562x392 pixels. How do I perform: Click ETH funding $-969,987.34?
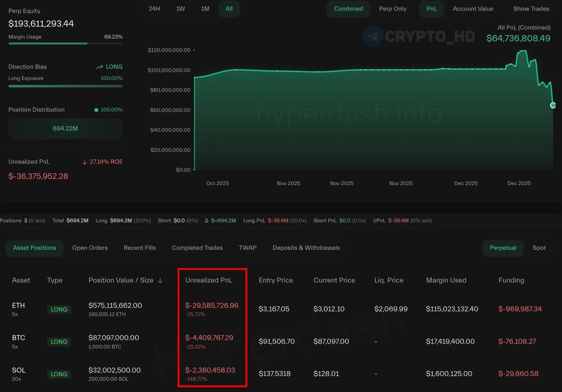(x=520, y=309)
